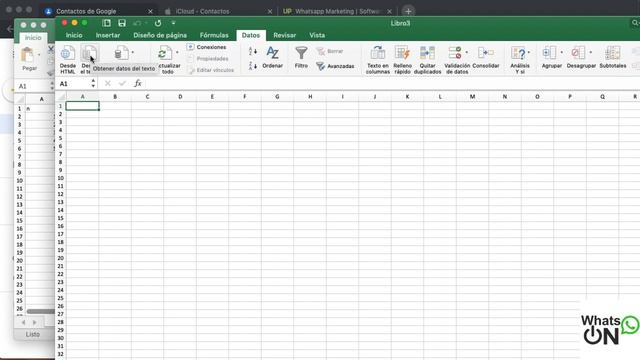Screen dimensions: 640x360
Task: Expand Análisis Y si dropdown arrow
Action: pos(529,52)
